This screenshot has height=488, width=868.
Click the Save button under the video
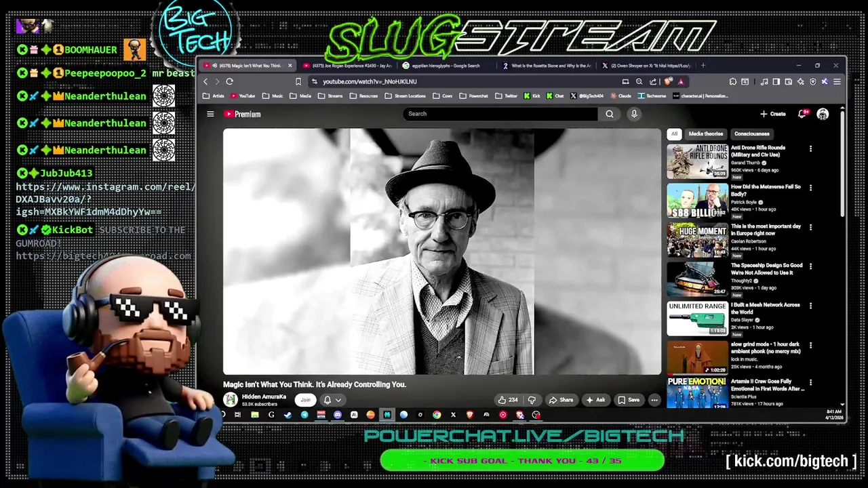629,400
